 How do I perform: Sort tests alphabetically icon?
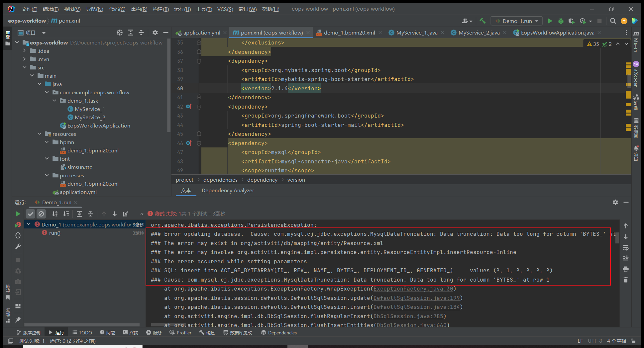(x=55, y=214)
